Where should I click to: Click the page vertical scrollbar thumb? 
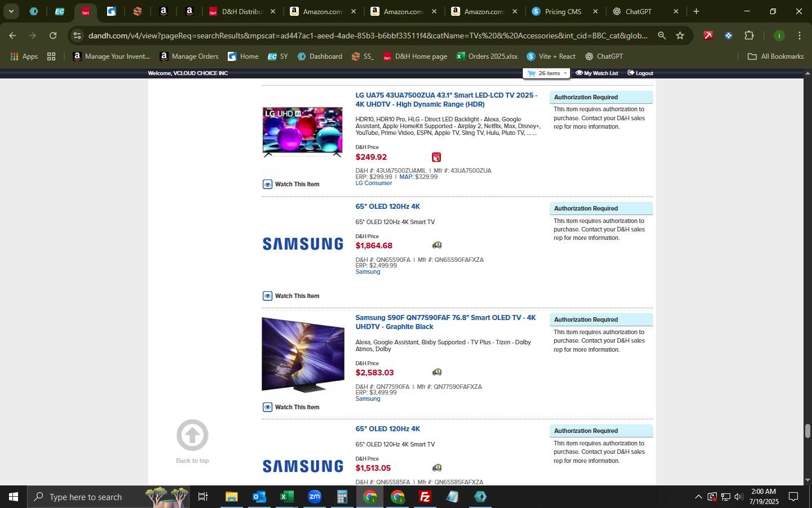coord(807,431)
